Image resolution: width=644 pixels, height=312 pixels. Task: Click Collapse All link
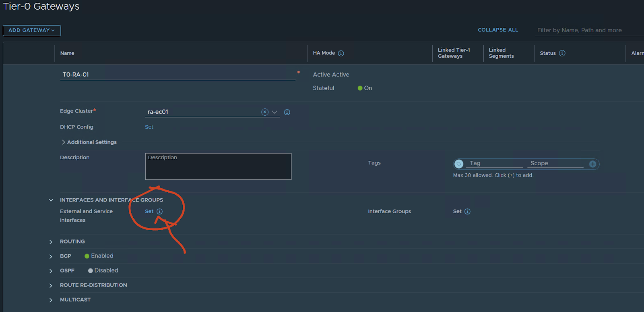(x=498, y=30)
